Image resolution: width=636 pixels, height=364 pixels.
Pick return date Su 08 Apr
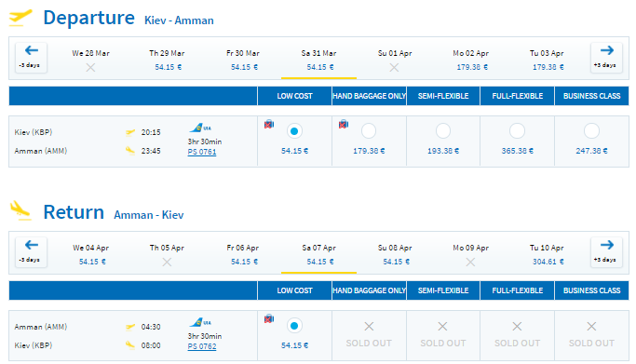[x=395, y=254]
